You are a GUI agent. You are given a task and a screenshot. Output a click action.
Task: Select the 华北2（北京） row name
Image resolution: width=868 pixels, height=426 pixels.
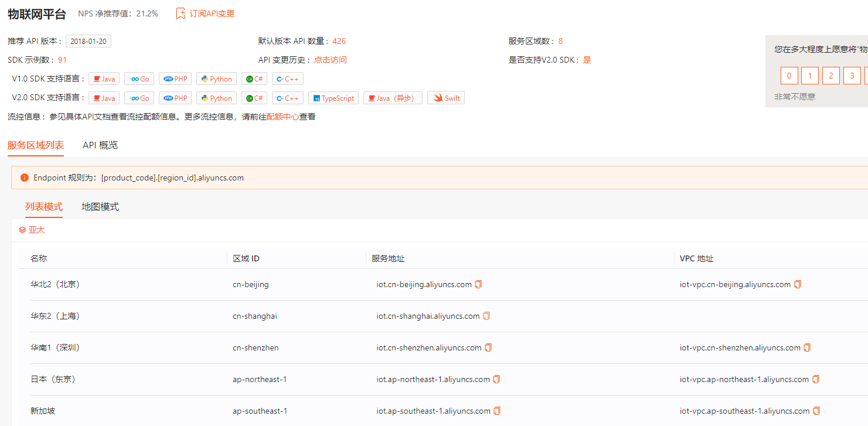55,284
